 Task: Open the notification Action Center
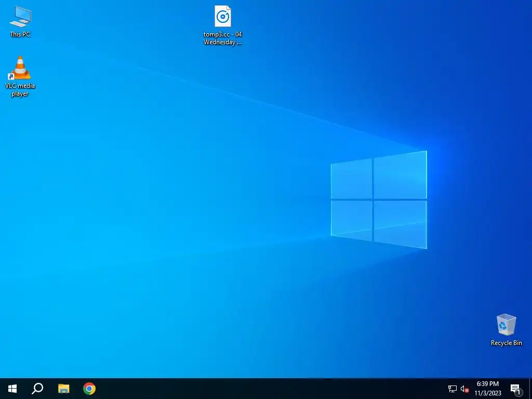[x=516, y=389]
